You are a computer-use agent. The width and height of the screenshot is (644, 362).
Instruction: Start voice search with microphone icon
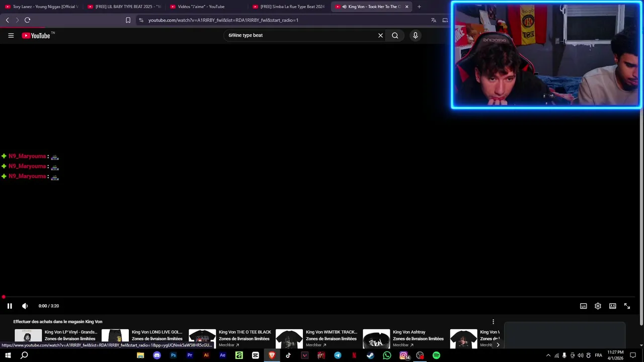(415, 35)
